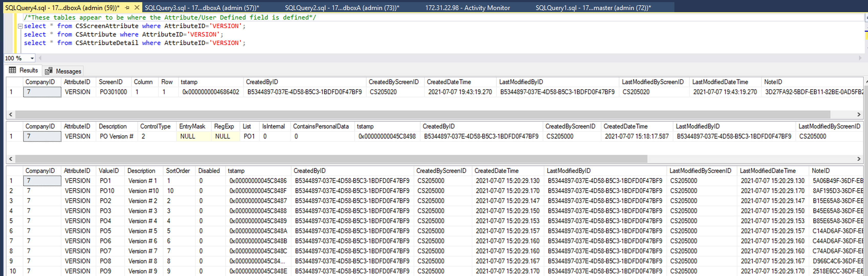Select CompanyID cell in CSAttribute result

click(x=42, y=136)
